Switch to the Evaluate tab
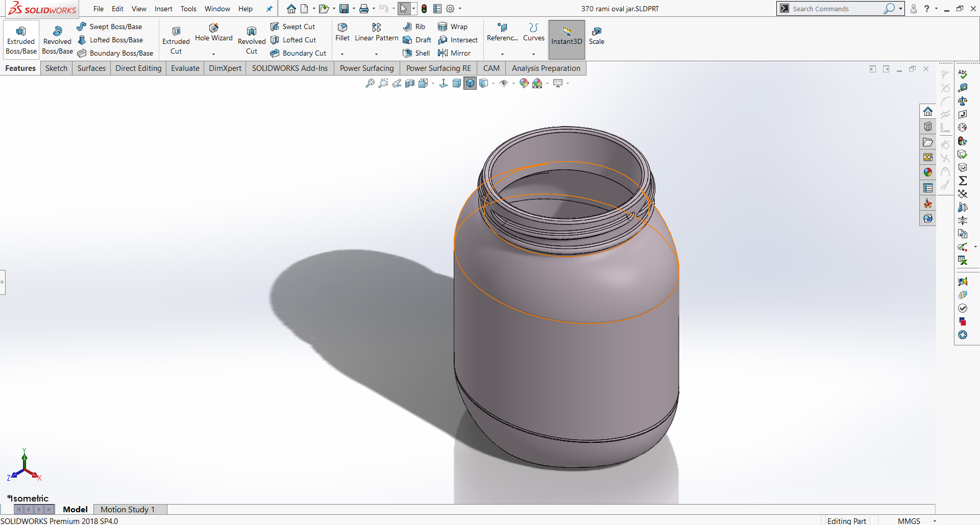 (x=185, y=68)
